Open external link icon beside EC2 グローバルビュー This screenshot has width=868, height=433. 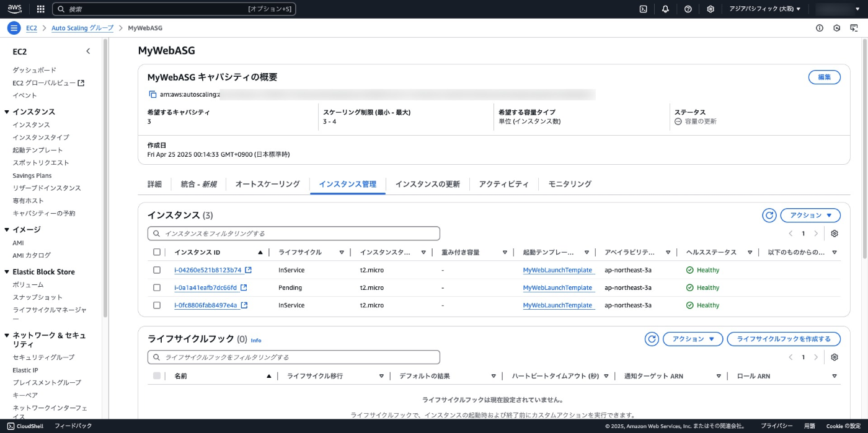point(81,83)
